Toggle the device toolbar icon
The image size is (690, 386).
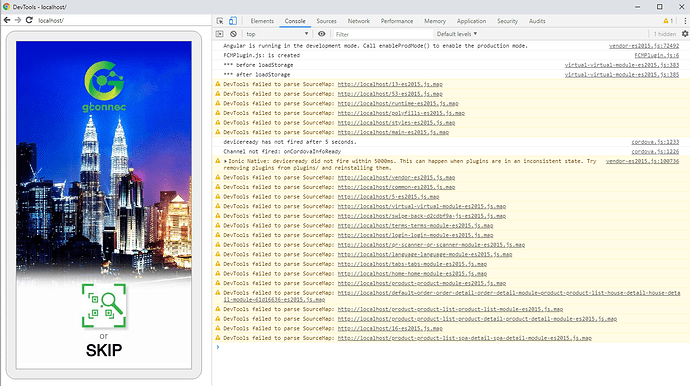click(232, 21)
